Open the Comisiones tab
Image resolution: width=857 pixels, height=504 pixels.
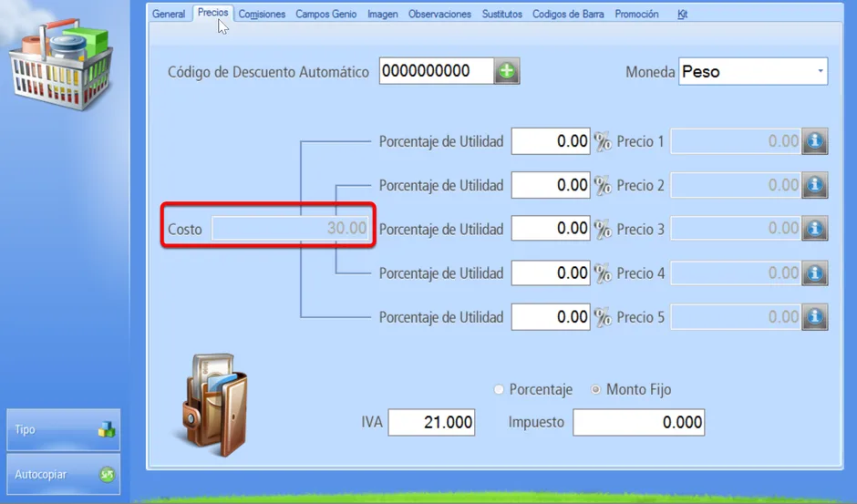click(262, 15)
